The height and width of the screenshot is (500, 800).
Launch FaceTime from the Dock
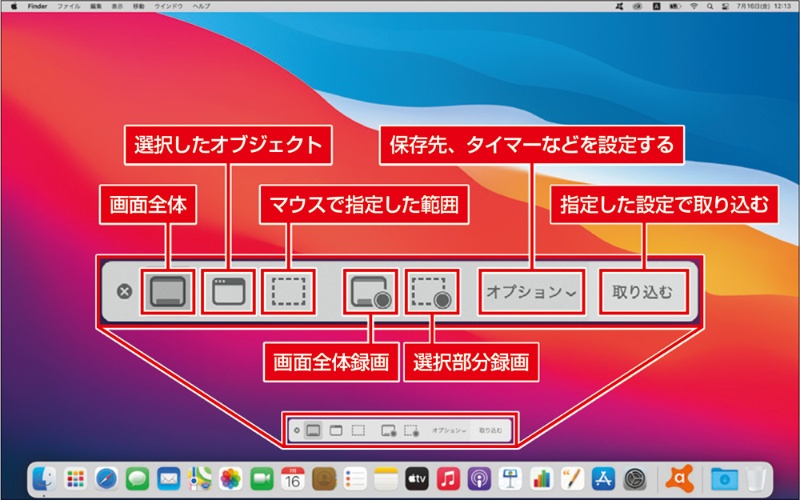(x=262, y=479)
